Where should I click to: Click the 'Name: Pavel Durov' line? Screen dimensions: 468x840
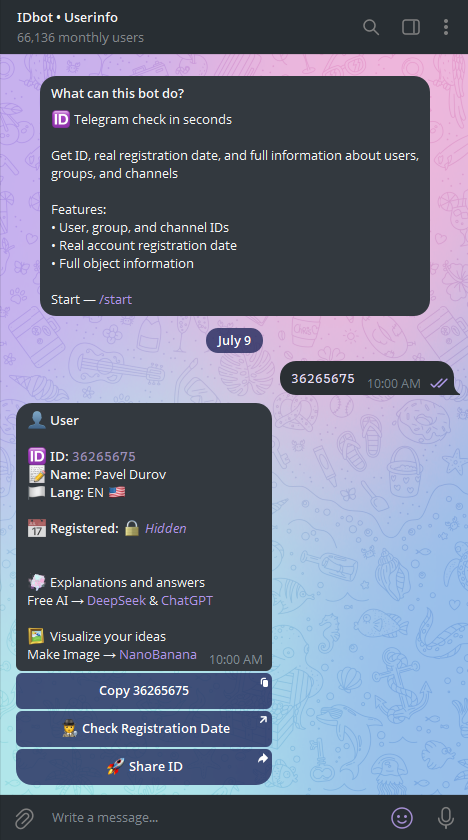(97, 474)
